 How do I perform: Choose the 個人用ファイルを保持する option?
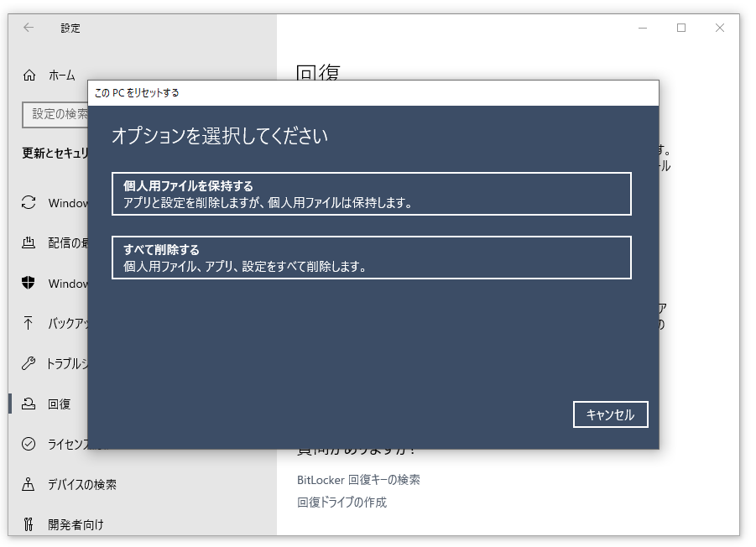click(371, 194)
